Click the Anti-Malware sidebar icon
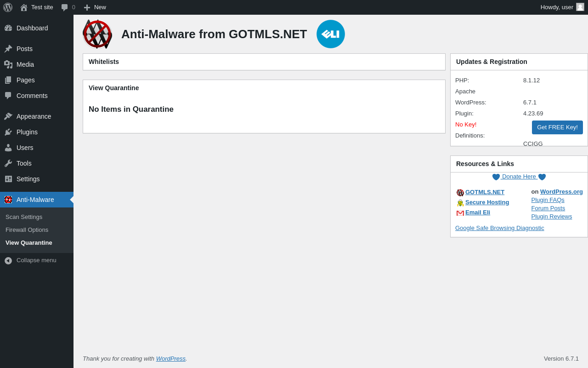Viewport: 588px width, 368px height. click(8, 200)
